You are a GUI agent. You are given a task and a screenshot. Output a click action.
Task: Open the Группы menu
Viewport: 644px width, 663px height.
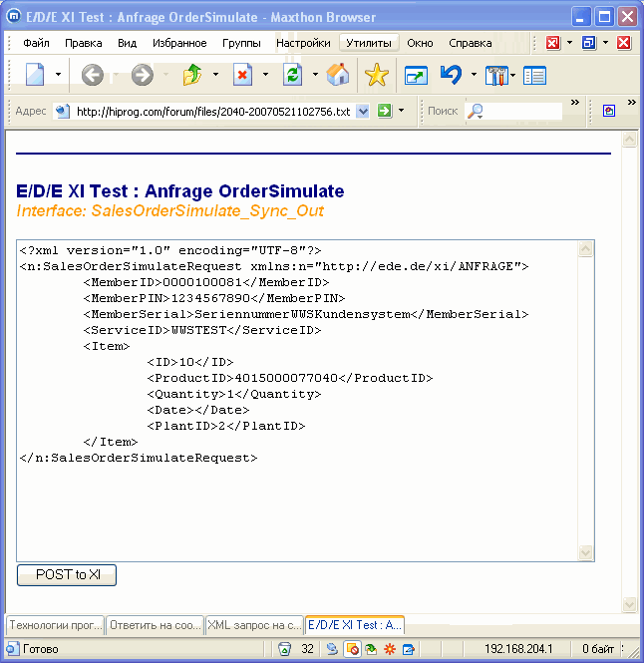(241, 43)
